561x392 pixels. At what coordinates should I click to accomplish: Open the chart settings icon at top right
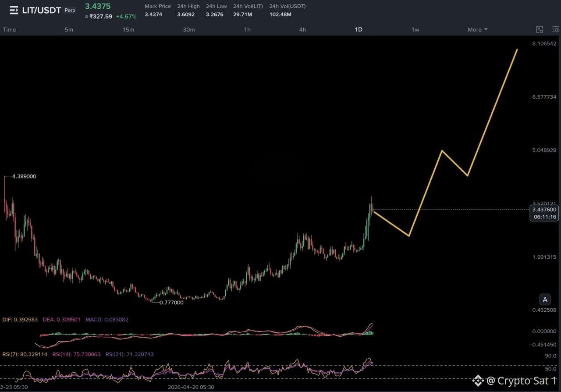[556, 29]
